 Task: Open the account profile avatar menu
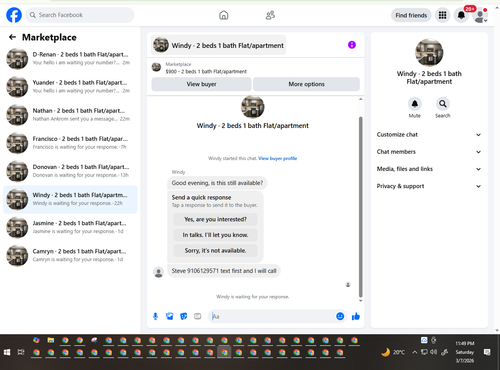[480, 16]
